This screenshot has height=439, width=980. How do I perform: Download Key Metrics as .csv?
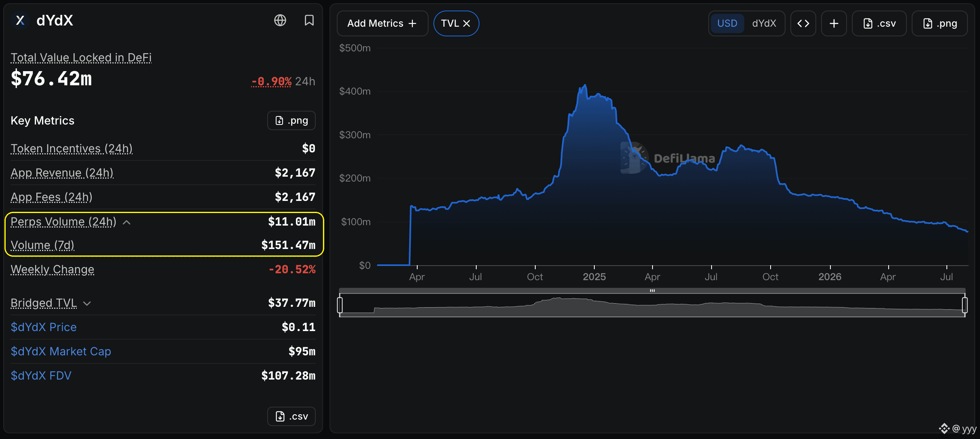click(291, 416)
